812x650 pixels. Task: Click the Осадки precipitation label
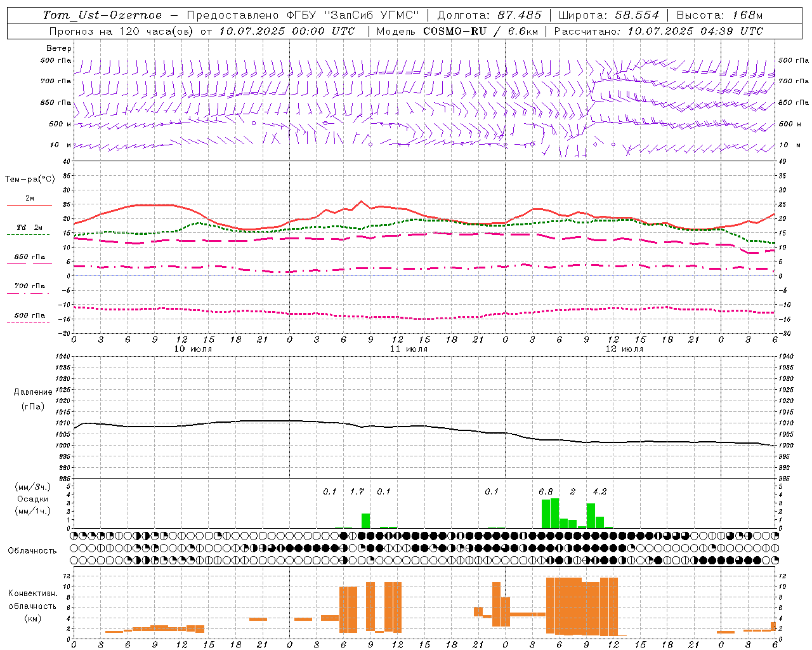click(x=33, y=499)
